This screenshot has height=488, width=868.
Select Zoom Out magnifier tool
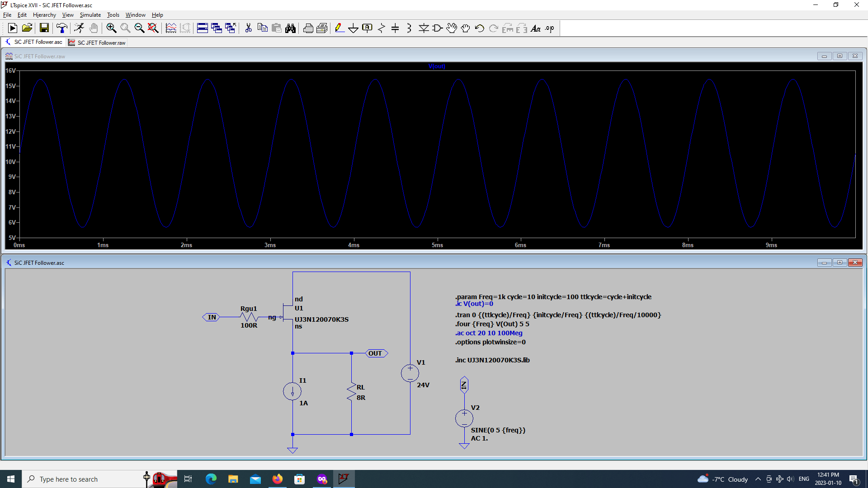[139, 28]
